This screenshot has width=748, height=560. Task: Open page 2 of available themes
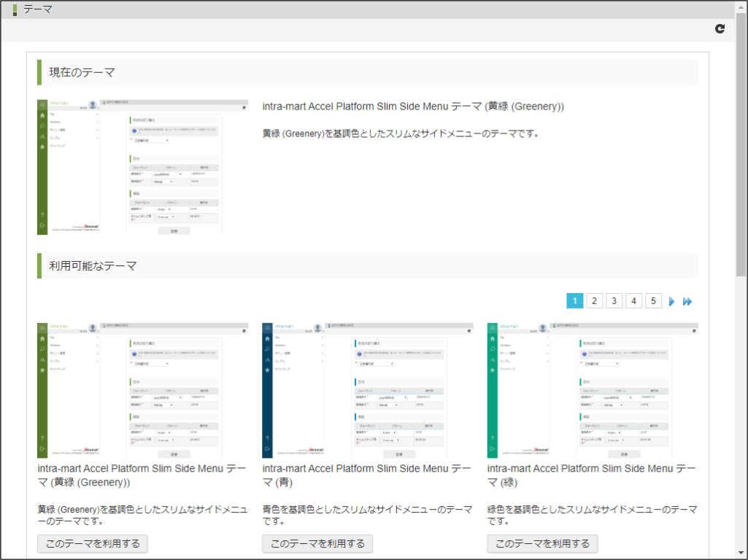point(595,301)
